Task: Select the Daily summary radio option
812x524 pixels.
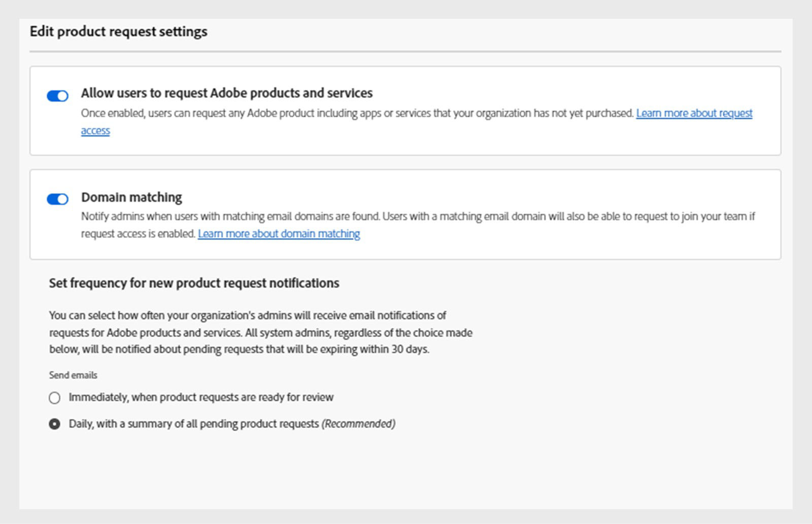Action: coord(54,424)
